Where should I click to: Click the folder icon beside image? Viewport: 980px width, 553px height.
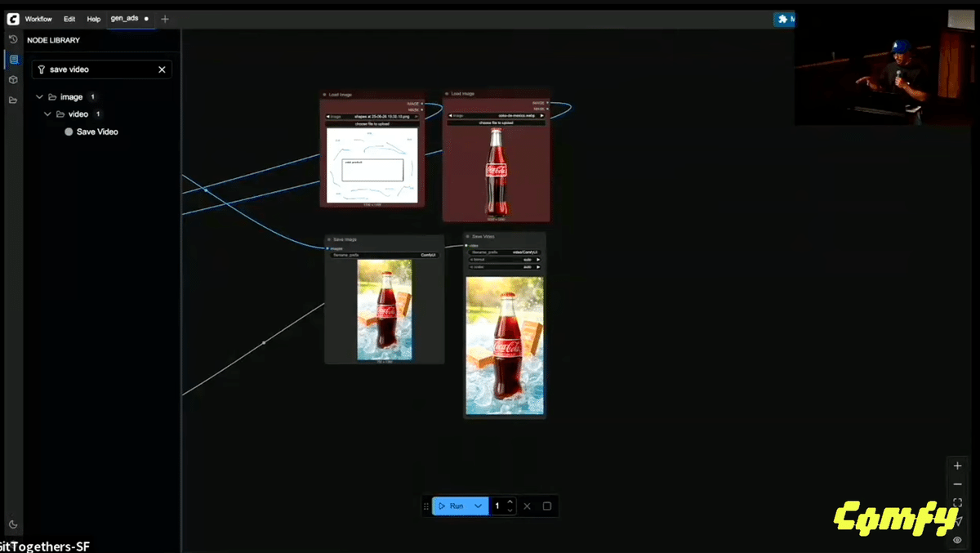[52, 97]
